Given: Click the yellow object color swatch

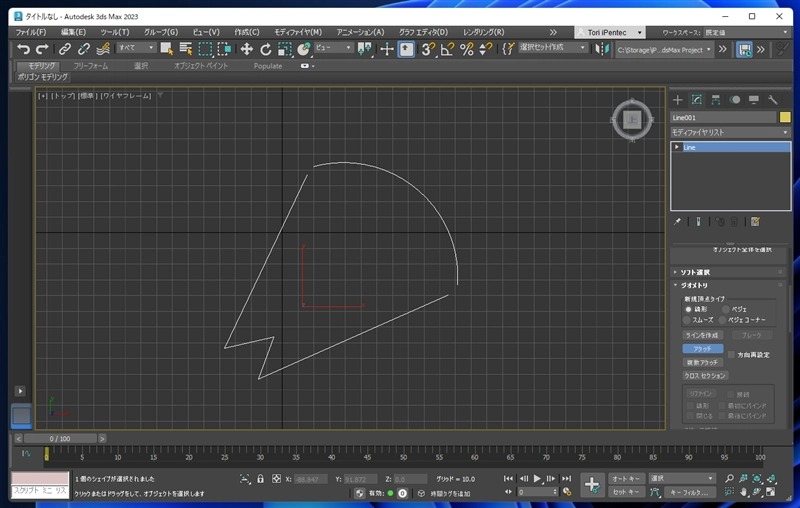Looking at the screenshot, I should tap(785, 117).
